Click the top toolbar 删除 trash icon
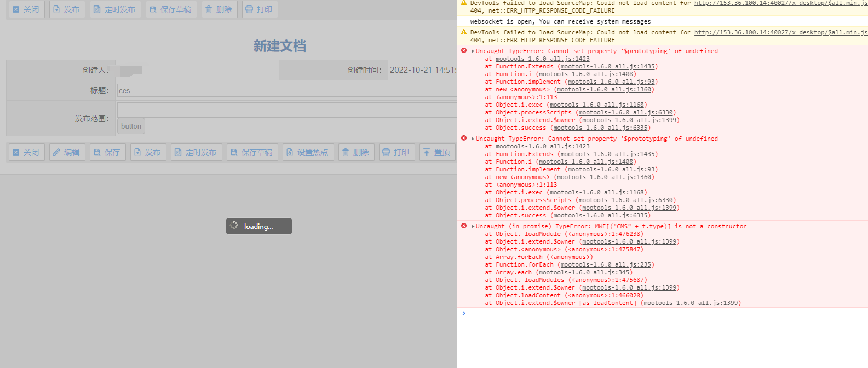 point(209,9)
